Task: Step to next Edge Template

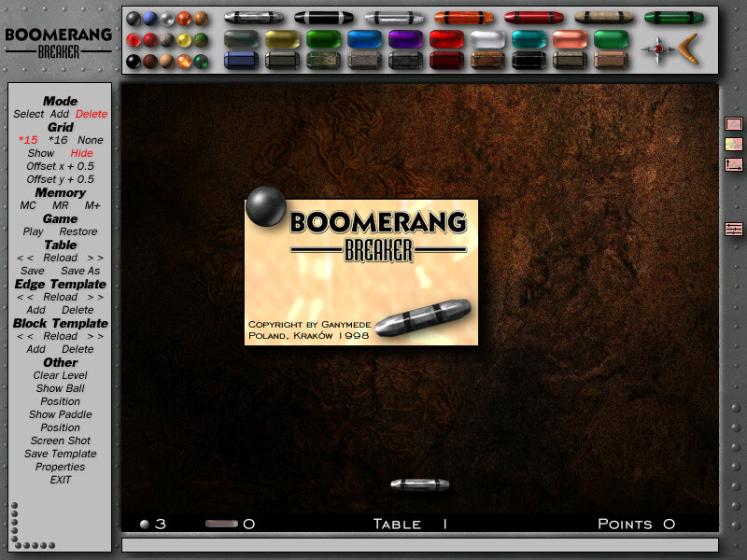Action: point(95,297)
